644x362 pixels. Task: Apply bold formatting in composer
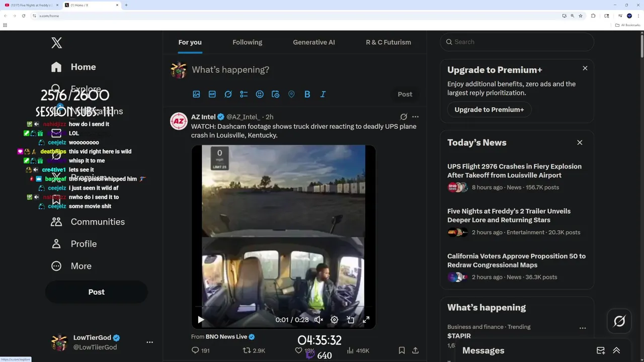coord(307,94)
